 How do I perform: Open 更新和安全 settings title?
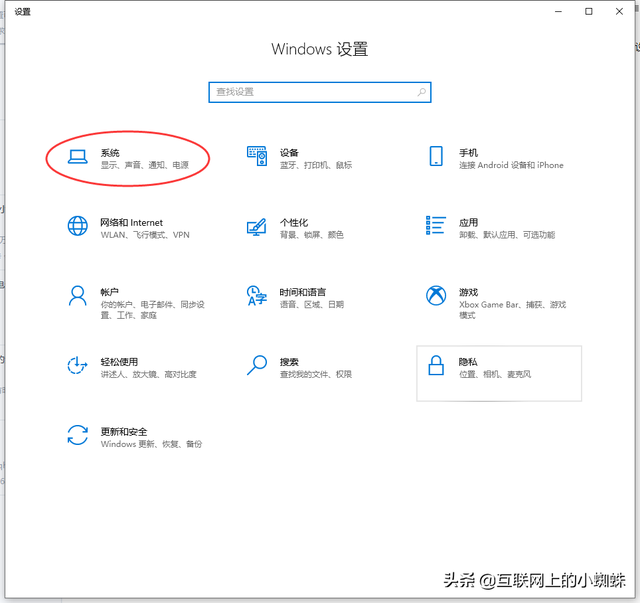(x=124, y=432)
